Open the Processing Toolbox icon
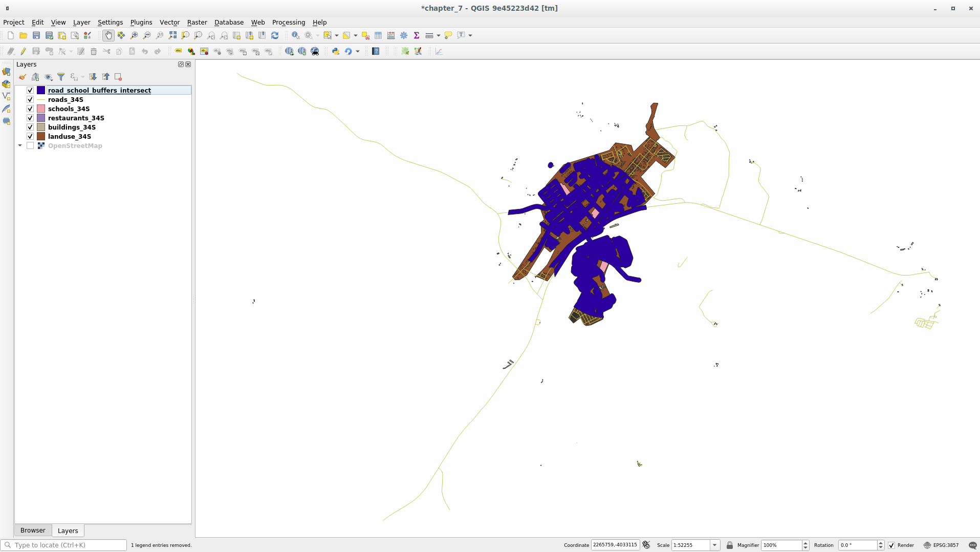This screenshot has height=552, width=980. click(404, 35)
